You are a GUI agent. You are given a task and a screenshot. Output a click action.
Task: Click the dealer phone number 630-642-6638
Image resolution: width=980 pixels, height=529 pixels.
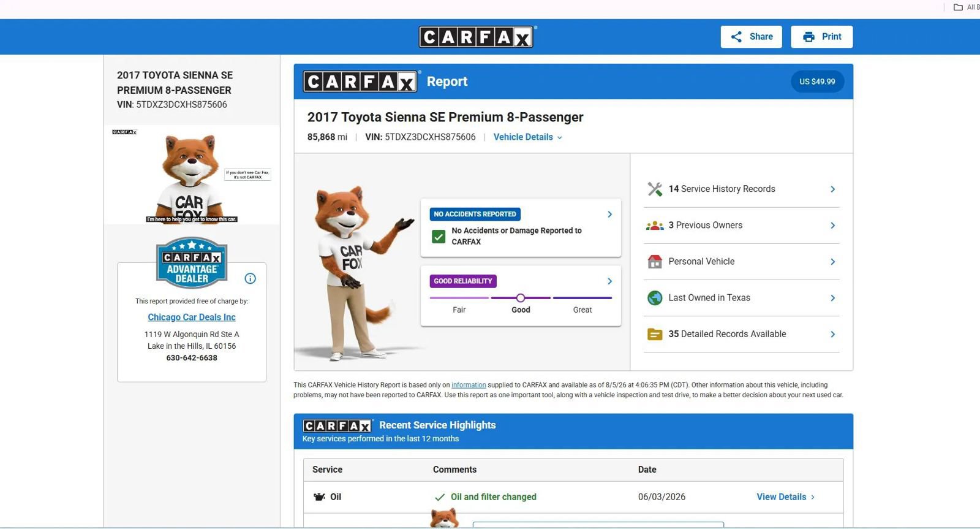tap(192, 358)
